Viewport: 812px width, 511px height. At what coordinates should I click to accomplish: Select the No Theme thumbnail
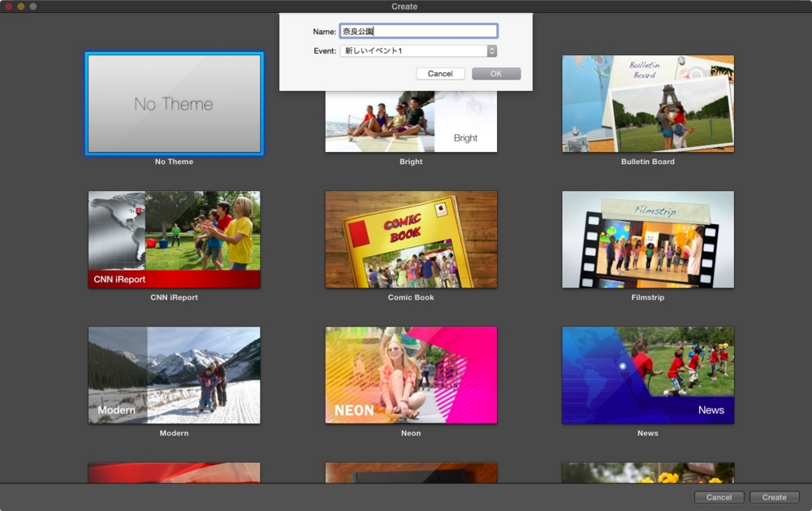(x=174, y=104)
